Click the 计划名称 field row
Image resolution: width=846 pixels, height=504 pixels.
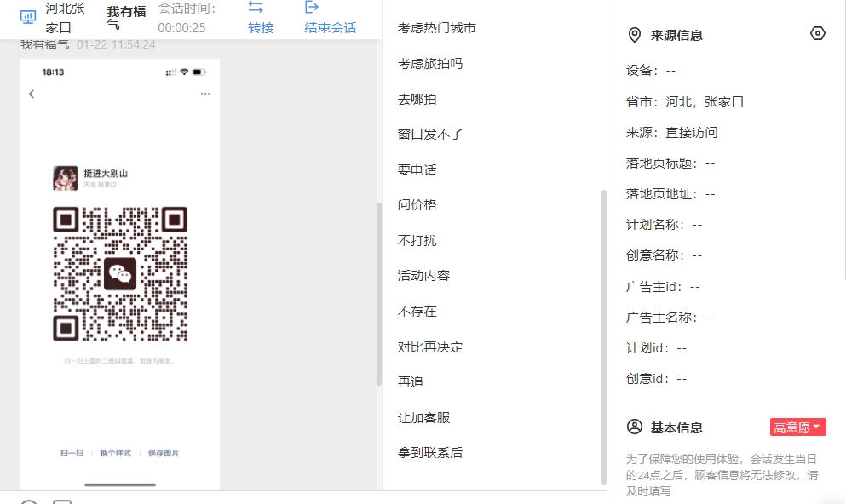click(665, 224)
